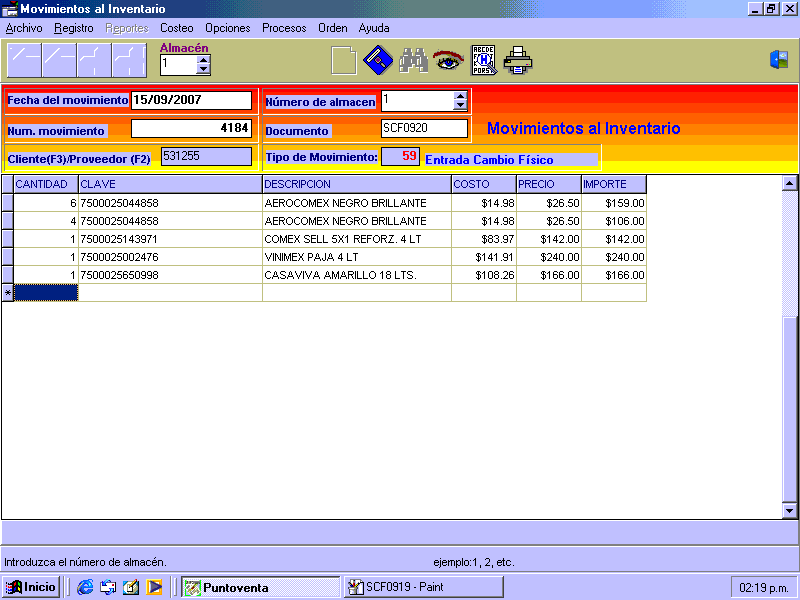Click the exit door icon at right
This screenshot has height=600, width=800.
[x=779, y=60]
